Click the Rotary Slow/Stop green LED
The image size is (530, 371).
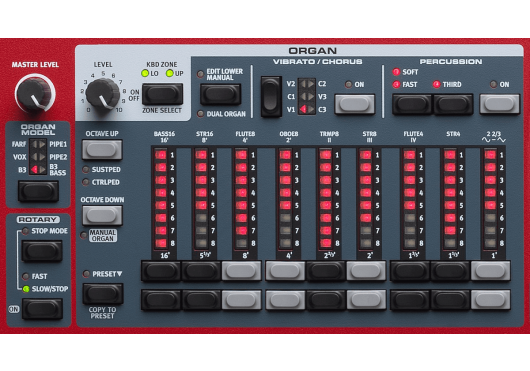26,289
